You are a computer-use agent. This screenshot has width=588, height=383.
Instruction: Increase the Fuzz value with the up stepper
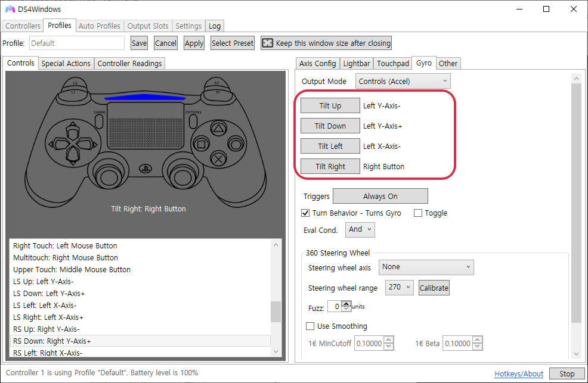(346, 303)
